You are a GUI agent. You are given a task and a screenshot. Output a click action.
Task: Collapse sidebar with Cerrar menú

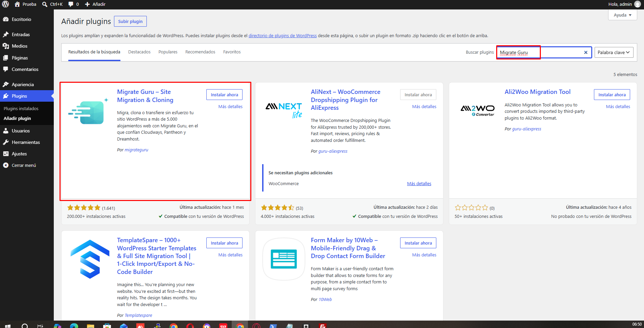tap(27, 165)
